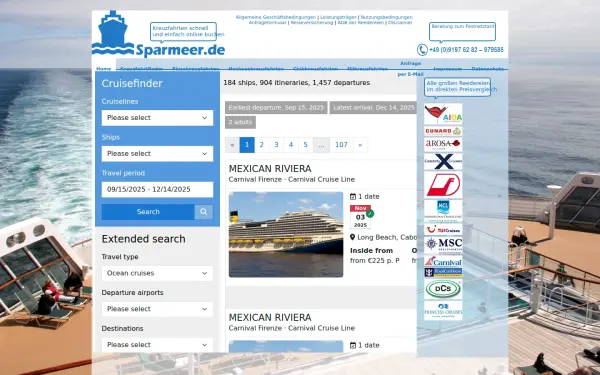This screenshot has height=375, width=600.
Task: Open the Hochseekreuzfahrten nav item
Action: (x=256, y=69)
